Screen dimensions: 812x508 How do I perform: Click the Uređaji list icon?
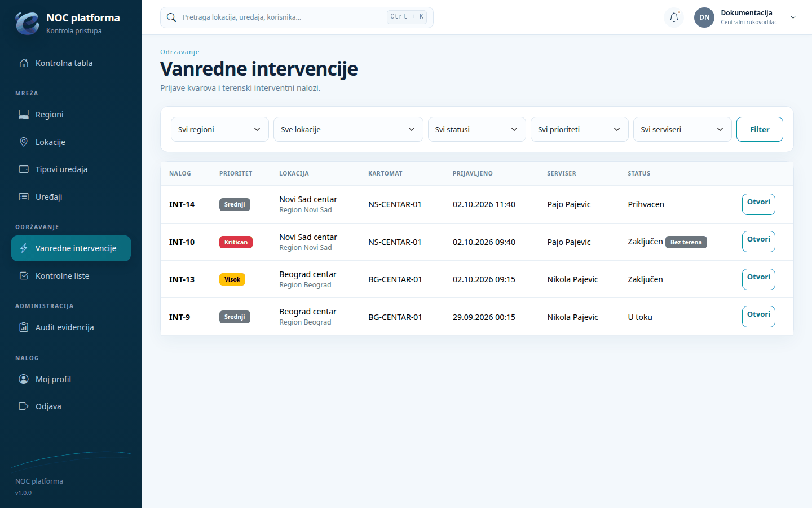tap(24, 197)
